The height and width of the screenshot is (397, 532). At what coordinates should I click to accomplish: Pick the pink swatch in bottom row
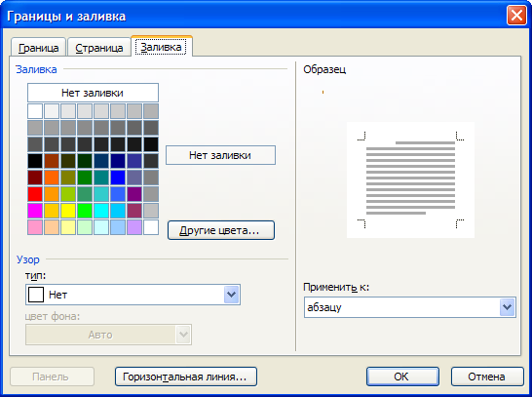35,227
